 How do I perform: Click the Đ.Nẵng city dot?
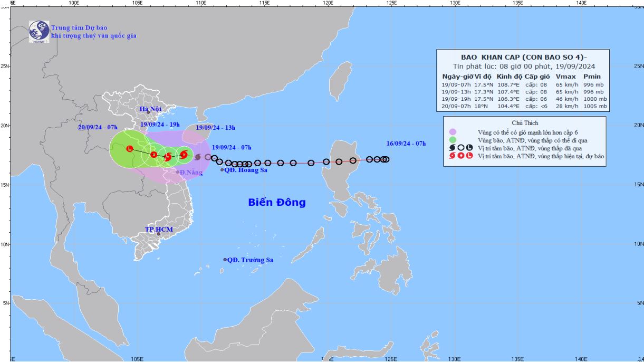point(178,172)
